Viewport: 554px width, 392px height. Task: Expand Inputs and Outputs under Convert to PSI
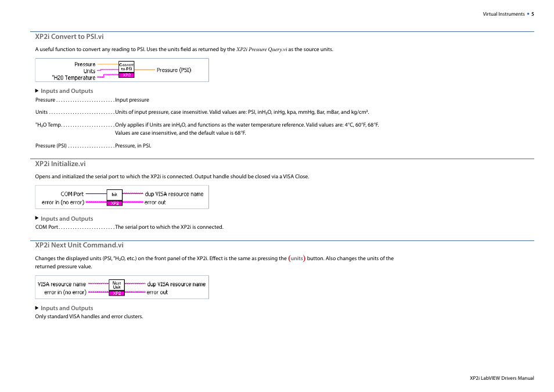pyautogui.click(x=64, y=91)
